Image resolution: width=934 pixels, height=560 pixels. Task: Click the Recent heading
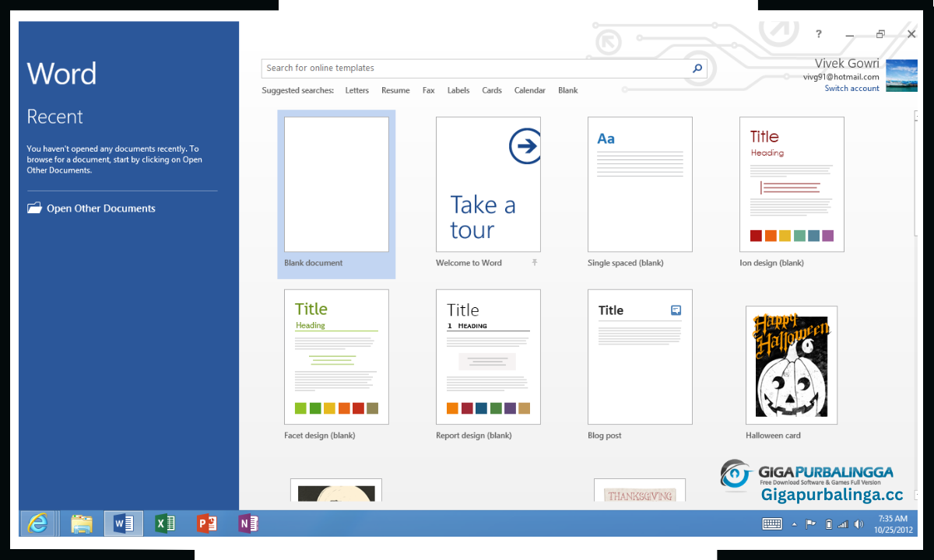[x=54, y=117]
